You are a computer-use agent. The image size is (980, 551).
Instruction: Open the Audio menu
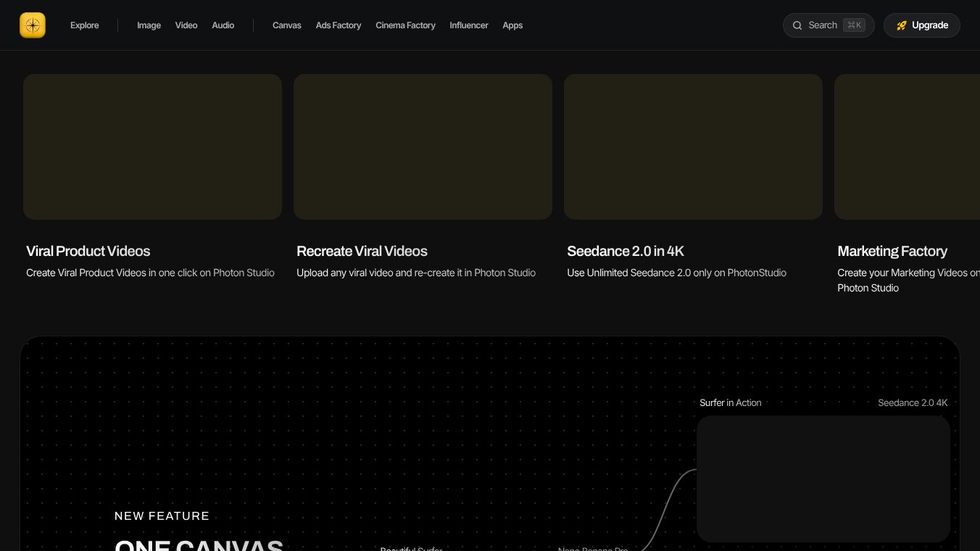223,25
